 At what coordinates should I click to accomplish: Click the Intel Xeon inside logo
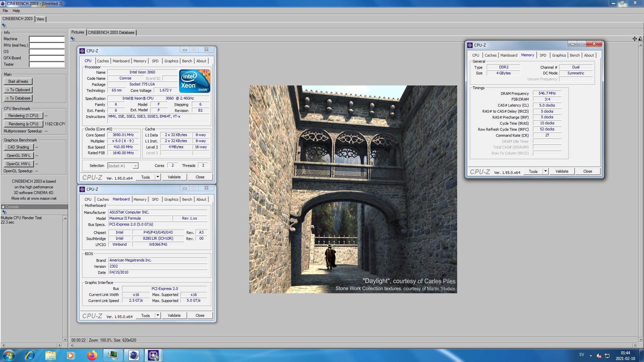point(195,81)
